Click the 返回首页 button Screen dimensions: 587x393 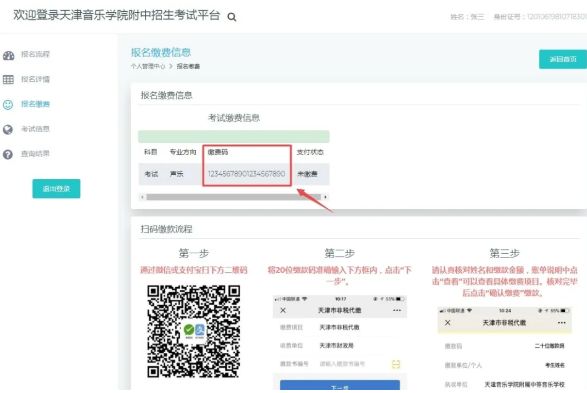pos(563,59)
